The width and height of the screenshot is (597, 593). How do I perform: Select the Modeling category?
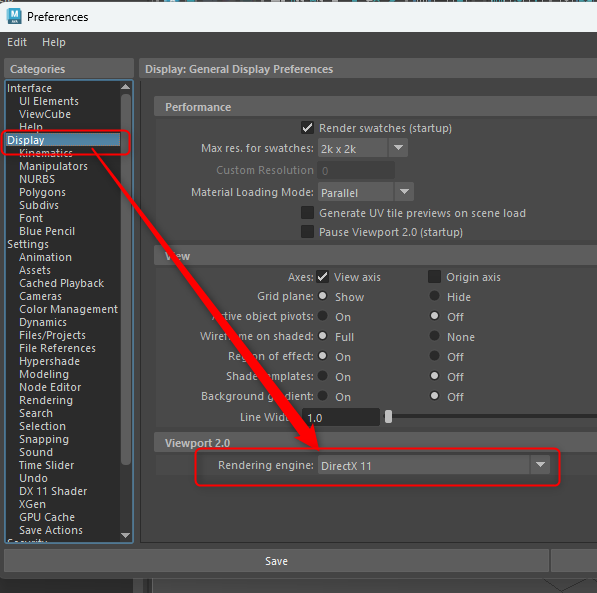(x=44, y=374)
